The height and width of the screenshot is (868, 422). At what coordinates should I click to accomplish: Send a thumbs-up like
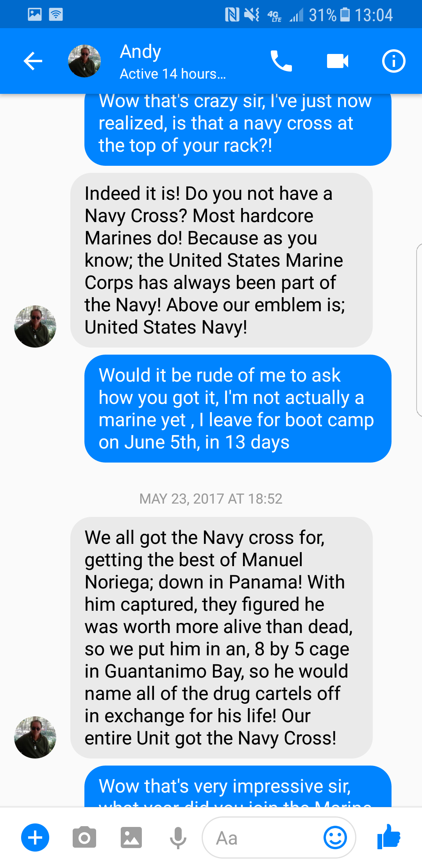pos(389,836)
